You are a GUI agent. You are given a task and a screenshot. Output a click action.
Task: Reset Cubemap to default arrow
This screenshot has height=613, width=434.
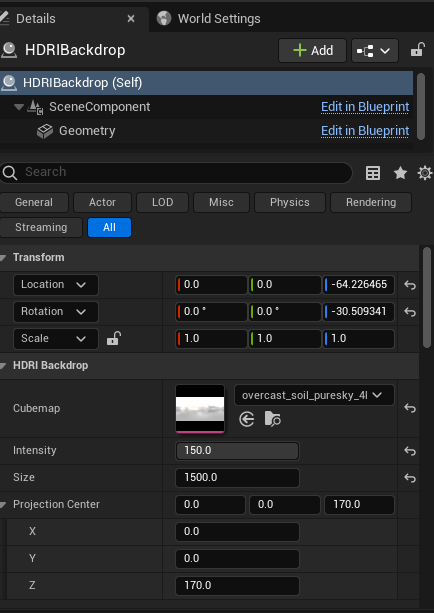[x=410, y=409]
